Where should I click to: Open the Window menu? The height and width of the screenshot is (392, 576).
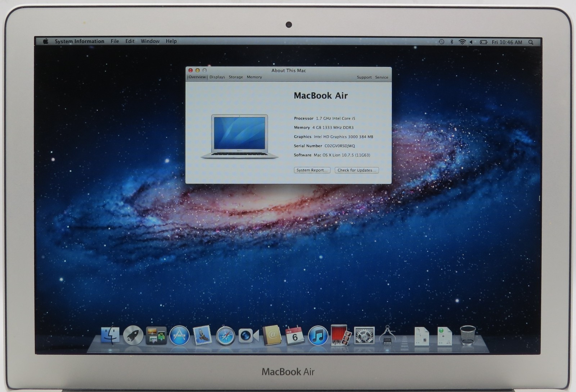tap(150, 41)
